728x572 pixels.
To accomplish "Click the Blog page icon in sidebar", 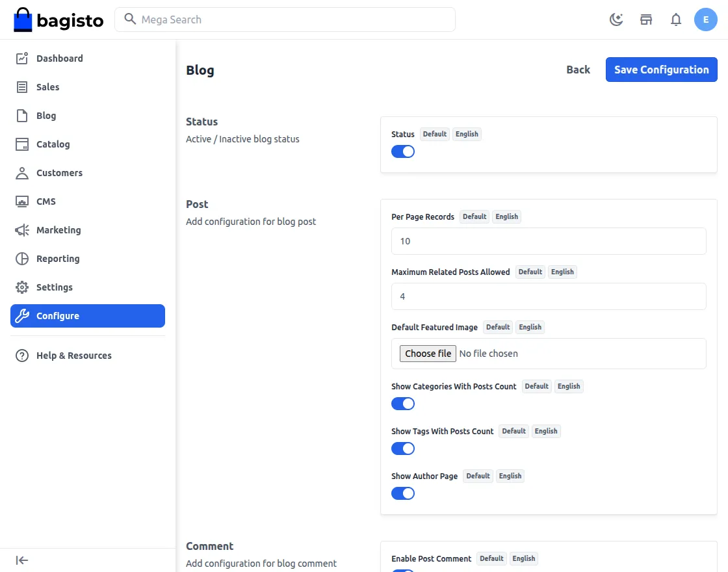I will tap(22, 116).
